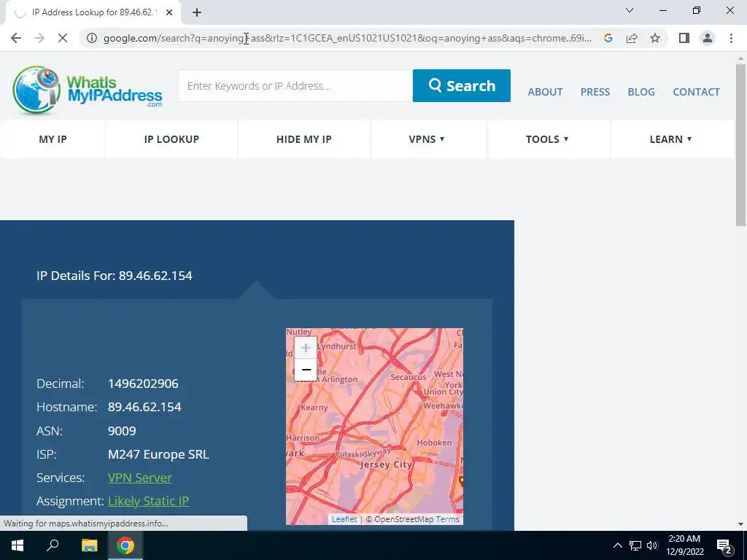747x560 pixels.
Task: Open volume control tray icon
Action: (x=652, y=545)
